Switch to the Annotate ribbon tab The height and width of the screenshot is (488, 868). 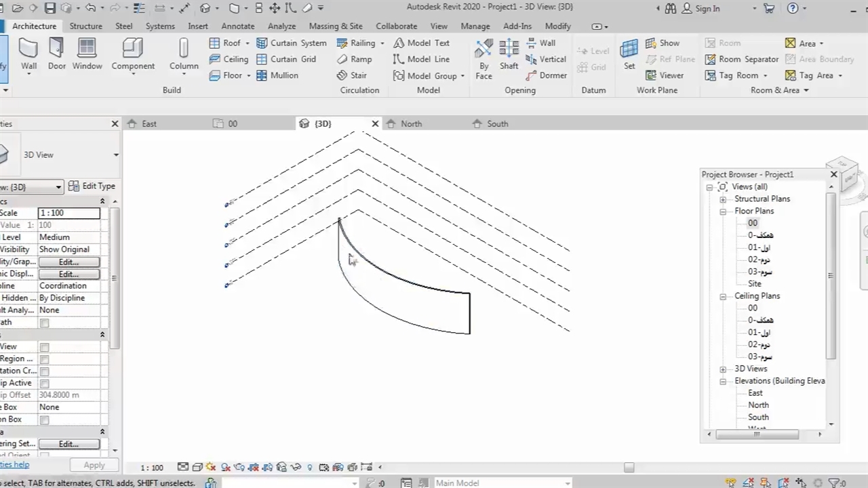[x=237, y=26]
